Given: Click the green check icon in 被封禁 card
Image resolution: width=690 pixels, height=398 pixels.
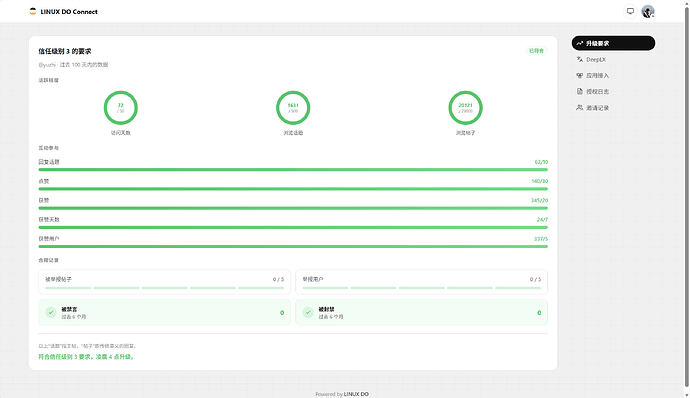Looking at the screenshot, I should pyautogui.click(x=308, y=313).
